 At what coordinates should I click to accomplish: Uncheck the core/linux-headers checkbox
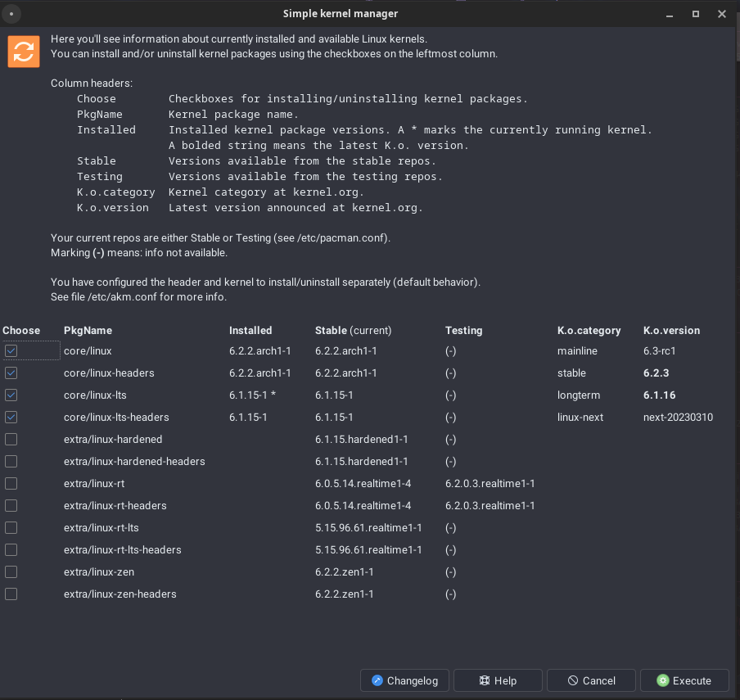pos(11,373)
